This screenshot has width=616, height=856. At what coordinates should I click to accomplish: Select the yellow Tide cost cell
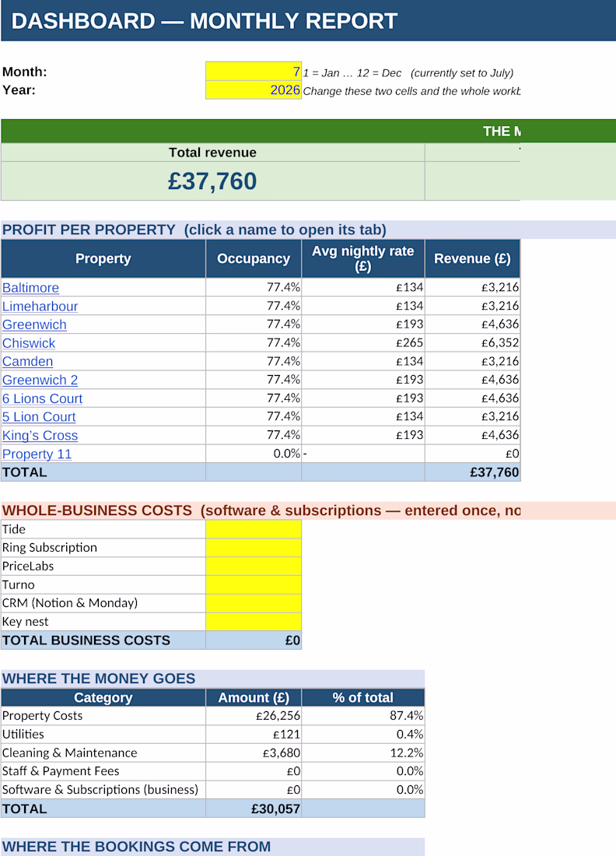(253, 529)
